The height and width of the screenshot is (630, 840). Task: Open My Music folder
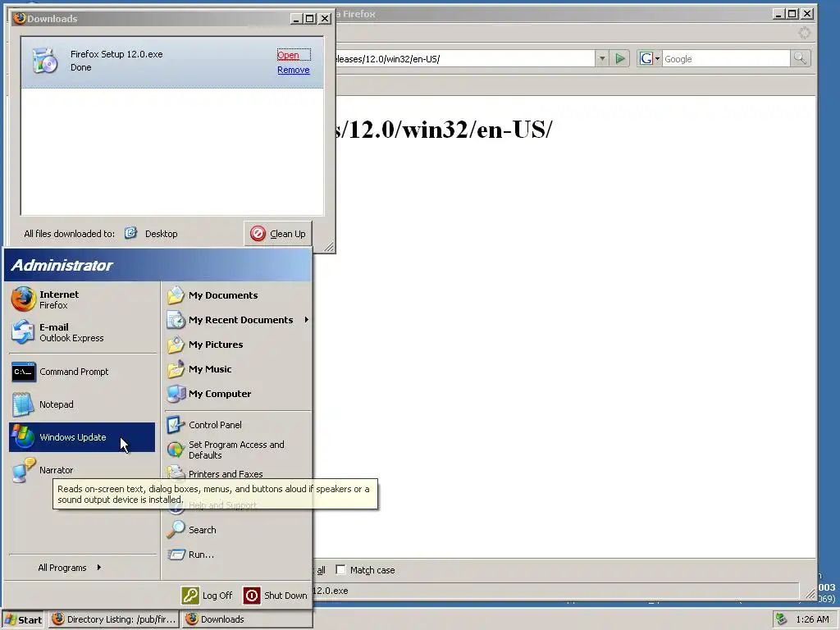coord(238,369)
